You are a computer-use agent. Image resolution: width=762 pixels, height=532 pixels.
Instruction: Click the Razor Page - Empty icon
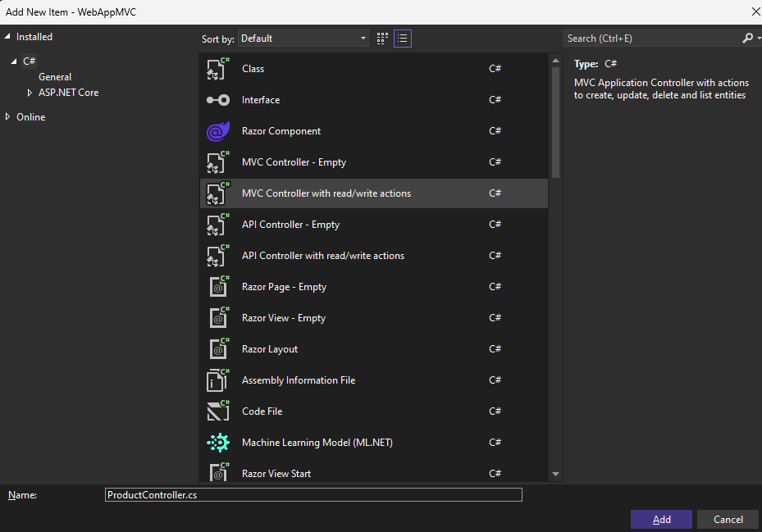[x=219, y=287]
